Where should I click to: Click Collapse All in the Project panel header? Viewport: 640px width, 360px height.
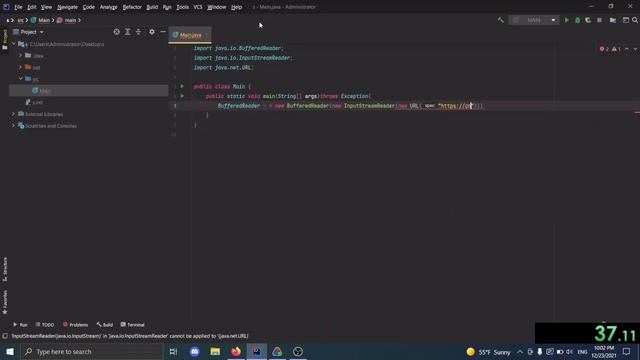(138, 32)
